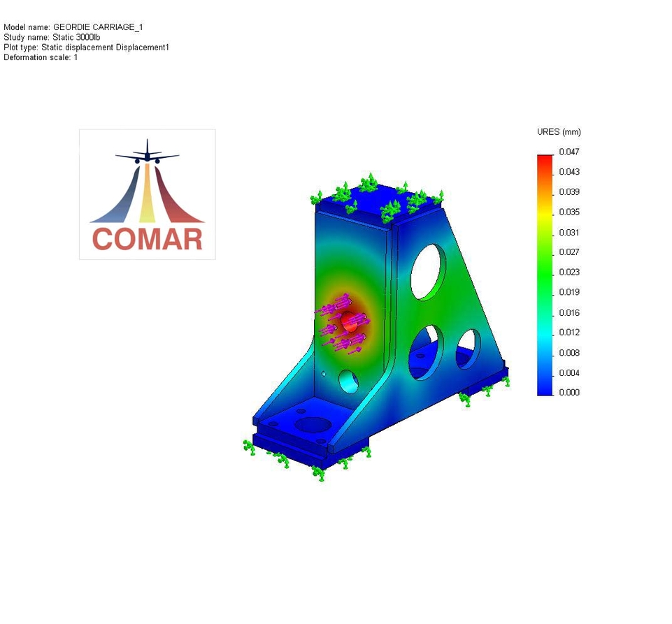The image size is (672, 624).
Task: Click the 0.043 legend value
Action: (x=569, y=172)
